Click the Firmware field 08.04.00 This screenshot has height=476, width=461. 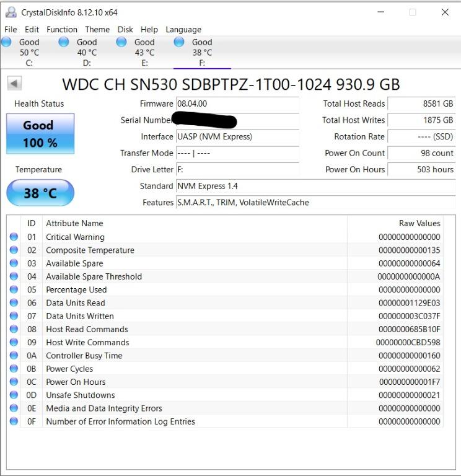tap(238, 104)
